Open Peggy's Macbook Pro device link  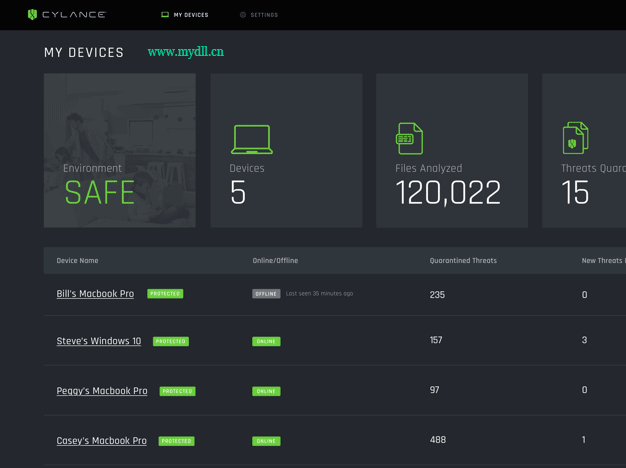tap(102, 391)
